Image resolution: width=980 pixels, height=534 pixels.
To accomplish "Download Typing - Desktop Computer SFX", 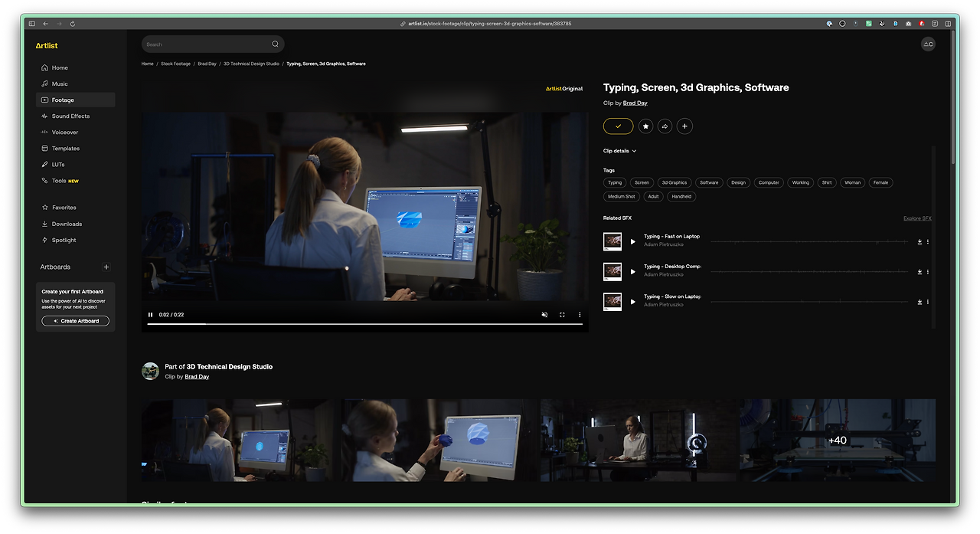I will 920,272.
